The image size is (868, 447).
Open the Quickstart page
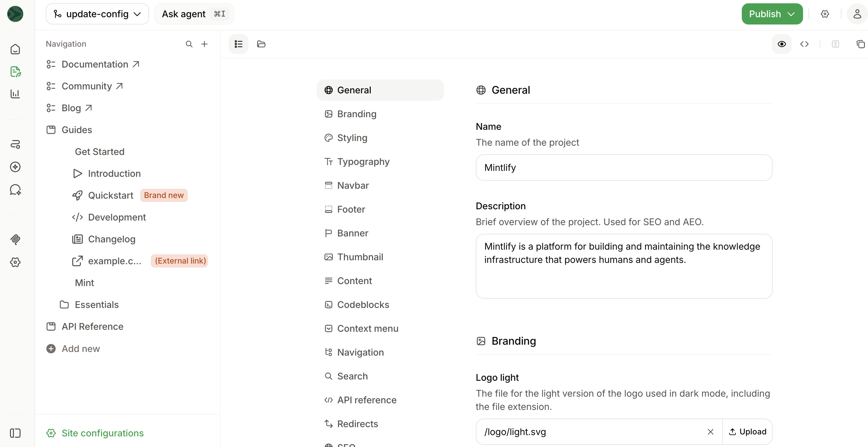pyautogui.click(x=103, y=195)
